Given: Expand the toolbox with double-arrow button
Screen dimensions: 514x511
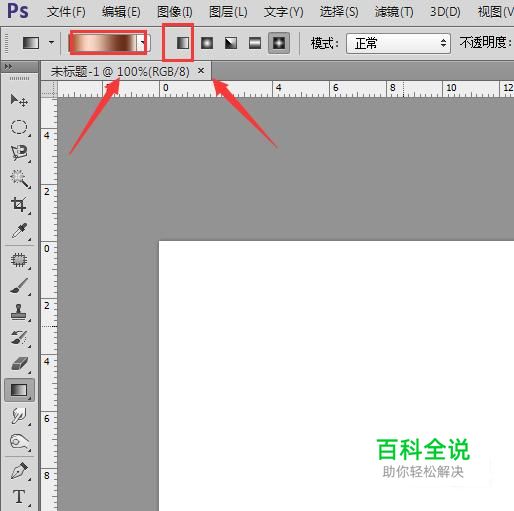Looking at the screenshot, I should tap(8, 67).
